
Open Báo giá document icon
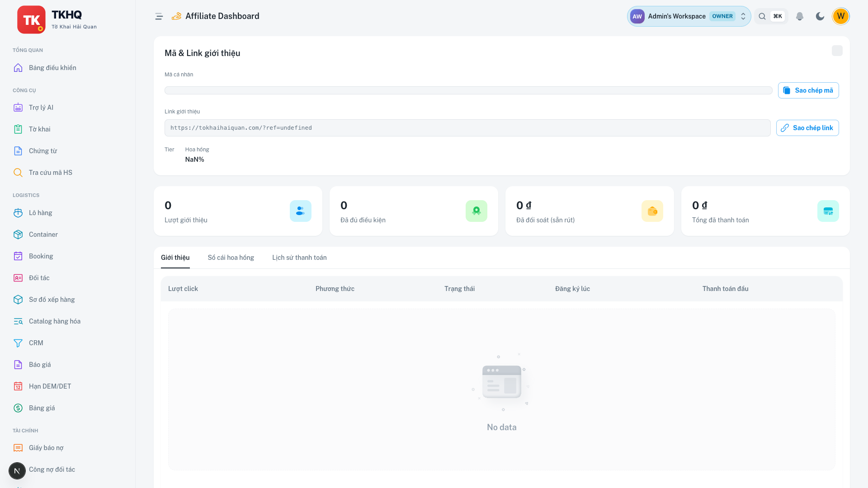(18, 365)
